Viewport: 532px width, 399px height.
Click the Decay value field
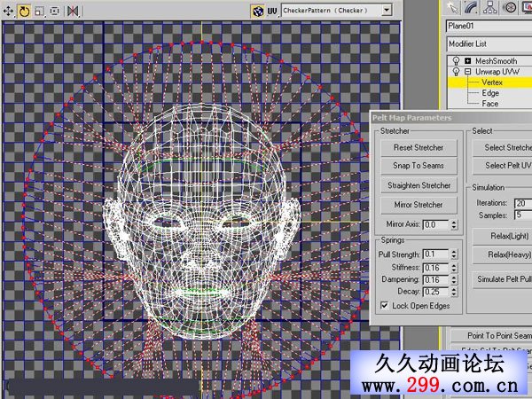pyautogui.click(x=435, y=292)
